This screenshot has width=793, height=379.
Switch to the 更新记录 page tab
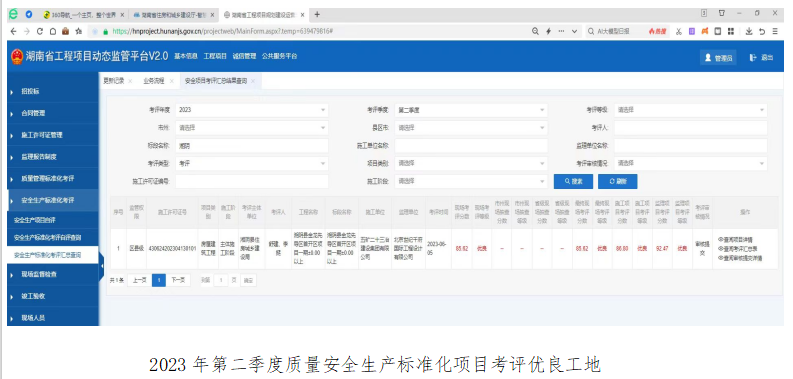(x=114, y=80)
